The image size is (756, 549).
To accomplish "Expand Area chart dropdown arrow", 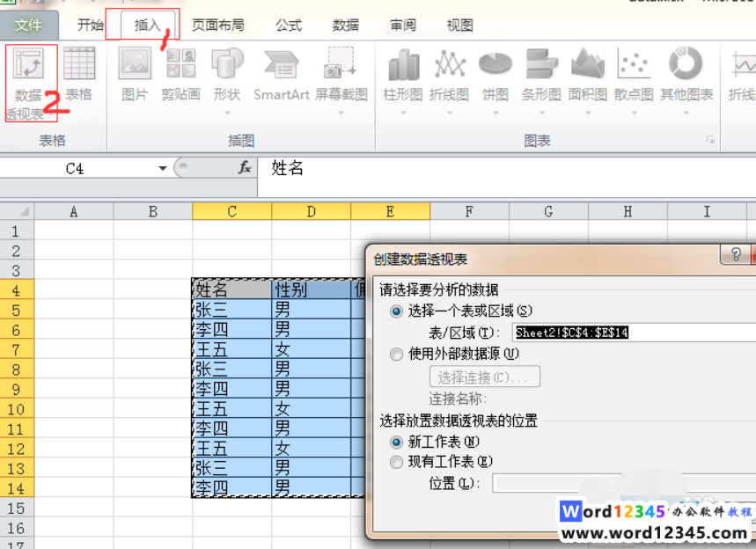I will [x=588, y=113].
